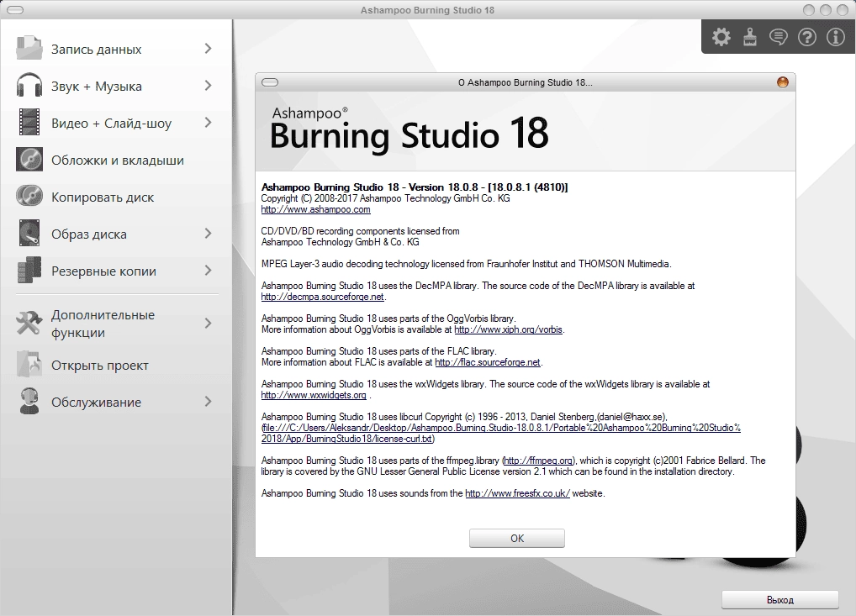Screen dimensions: 856x616
Task: Click the folder icon for Запись данных
Action: click(x=29, y=49)
